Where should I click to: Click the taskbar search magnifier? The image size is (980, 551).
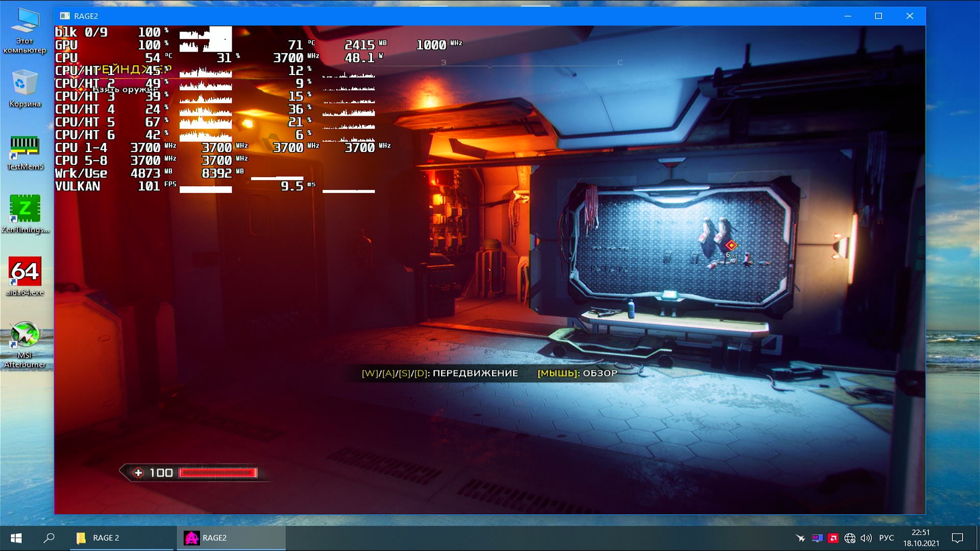coord(49,538)
